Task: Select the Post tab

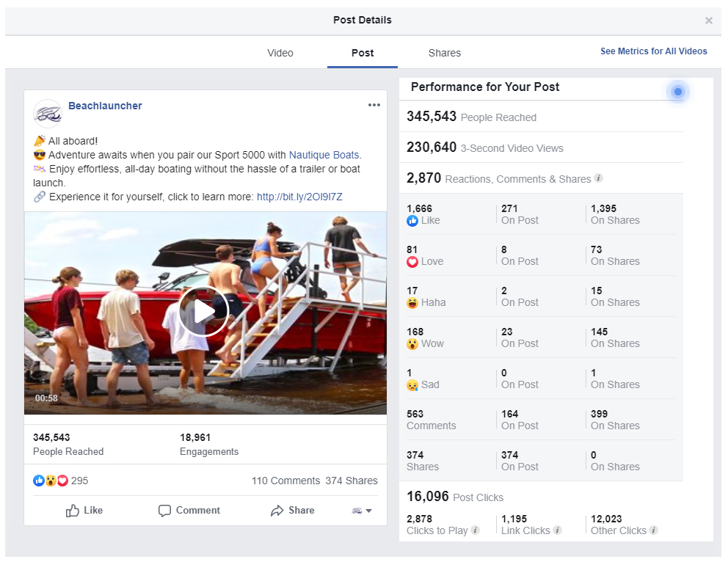Action: pyautogui.click(x=363, y=53)
